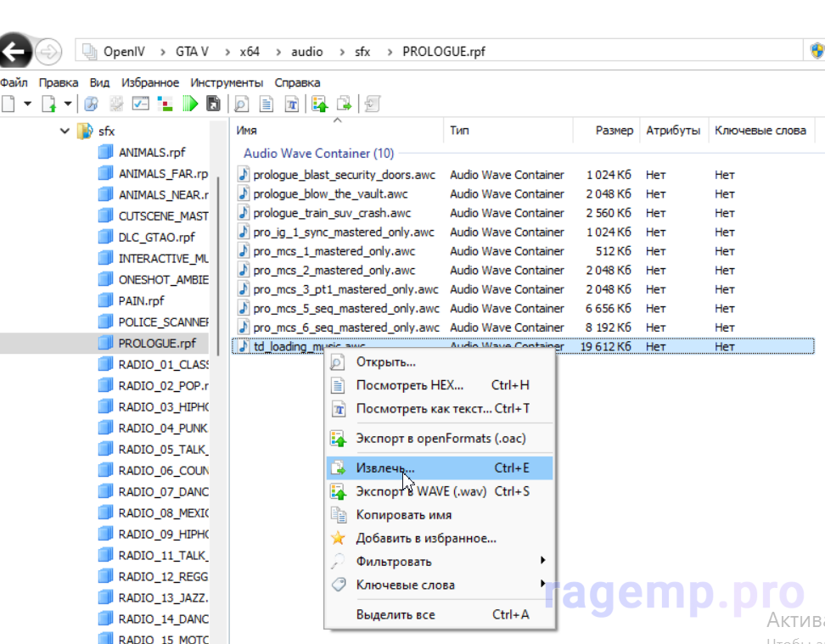Click the new blank file toolbar icon
The image size is (825, 644).
point(8,104)
